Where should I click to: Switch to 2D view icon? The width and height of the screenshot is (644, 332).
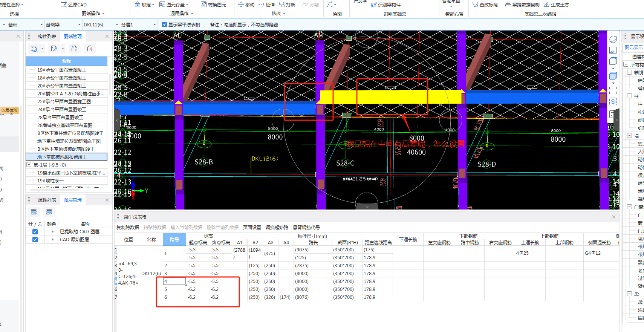tap(613, 50)
